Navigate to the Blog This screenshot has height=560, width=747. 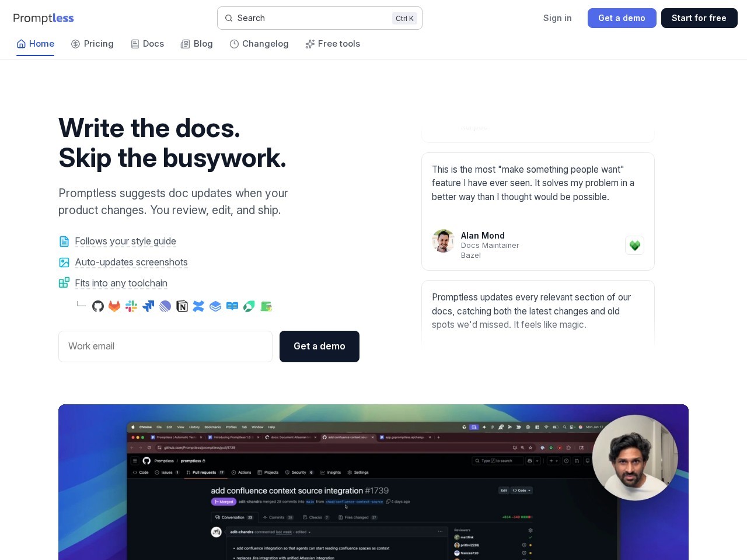(197, 44)
